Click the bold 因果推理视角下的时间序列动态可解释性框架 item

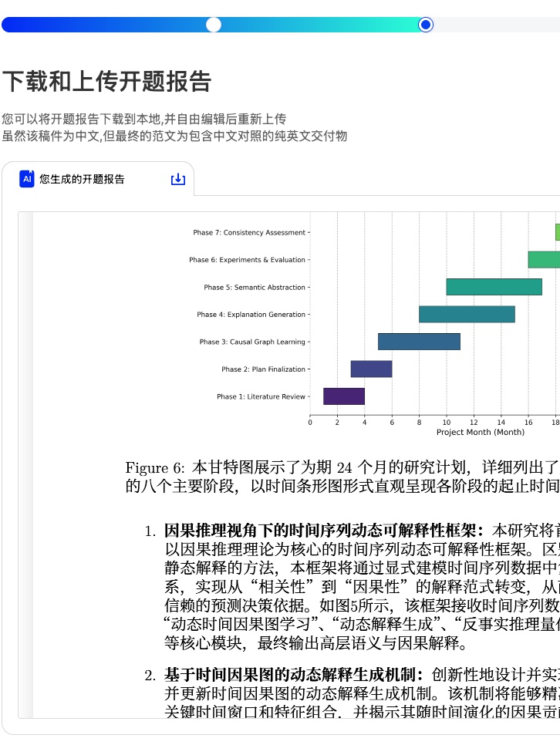(x=323, y=531)
